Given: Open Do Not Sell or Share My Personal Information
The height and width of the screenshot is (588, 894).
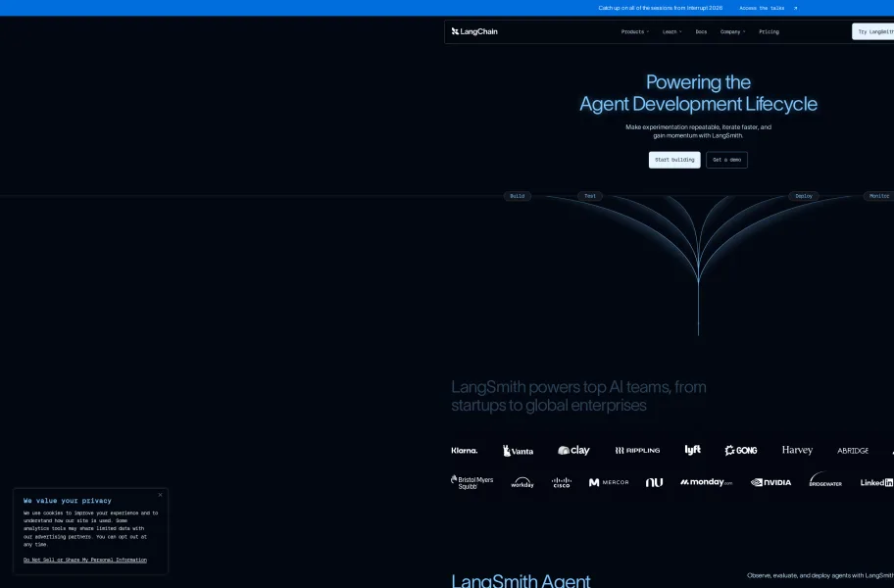Looking at the screenshot, I should (x=85, y=561).
